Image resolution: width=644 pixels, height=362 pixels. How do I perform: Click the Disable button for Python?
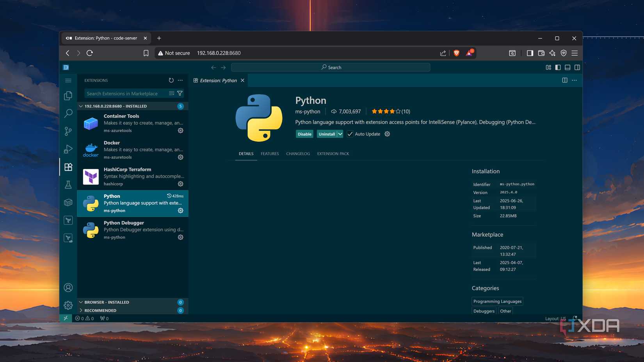304,134
